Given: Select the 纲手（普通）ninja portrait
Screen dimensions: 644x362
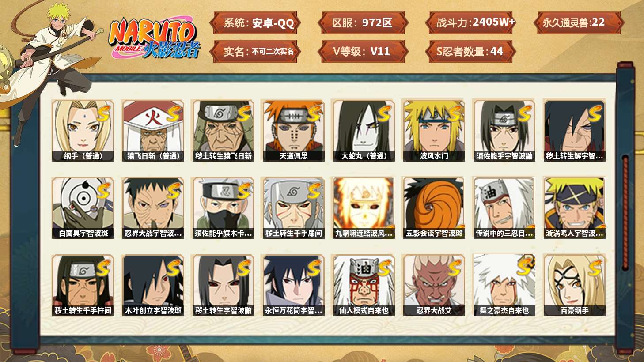Looking at the screenshot, I should (x=83, y=130).
